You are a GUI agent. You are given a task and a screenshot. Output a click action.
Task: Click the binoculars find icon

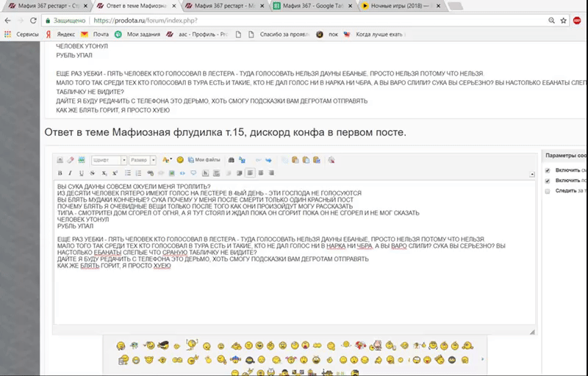(x=232, y=160)
